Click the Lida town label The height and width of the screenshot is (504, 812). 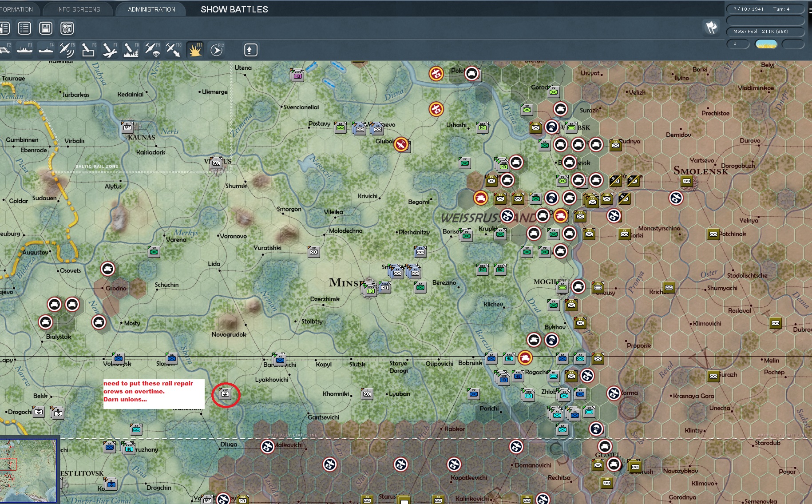[x=214, y=264]
